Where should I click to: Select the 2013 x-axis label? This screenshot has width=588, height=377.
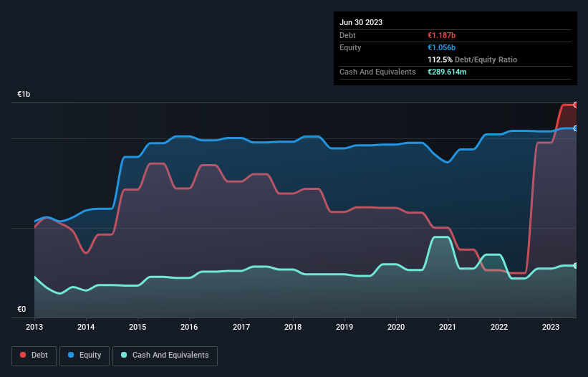click(x=34, y=327)
